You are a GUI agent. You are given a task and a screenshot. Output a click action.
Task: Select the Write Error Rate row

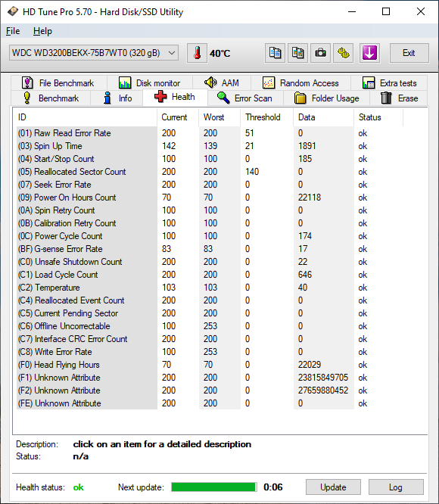(x=210, y=352)
